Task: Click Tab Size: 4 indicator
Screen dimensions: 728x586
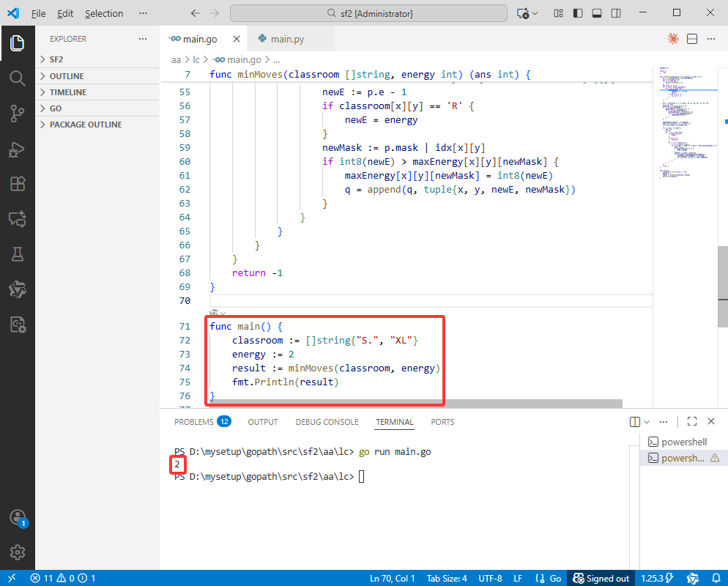Action: click(x=447, y=578)
